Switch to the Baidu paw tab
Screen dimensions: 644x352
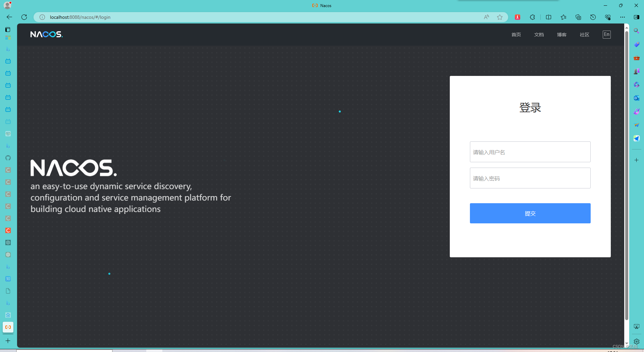[8, 315]
